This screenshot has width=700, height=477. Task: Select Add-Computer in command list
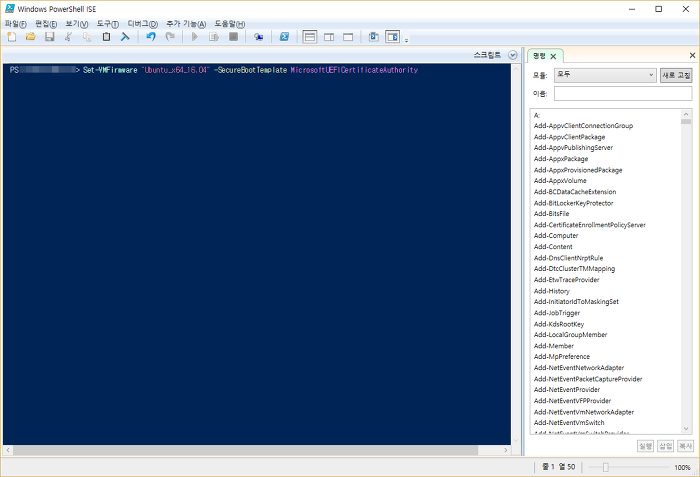click(x=556, y=236)
